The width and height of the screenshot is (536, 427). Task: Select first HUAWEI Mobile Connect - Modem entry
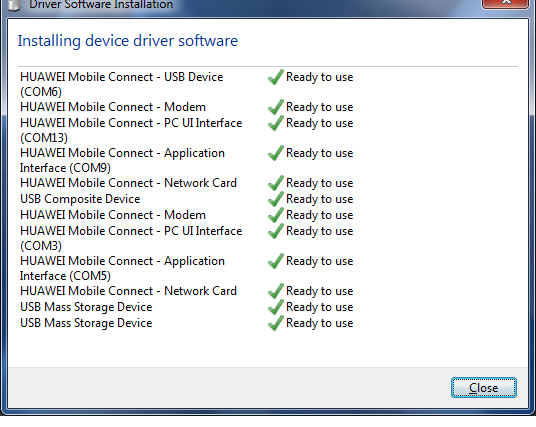[113, 107]
